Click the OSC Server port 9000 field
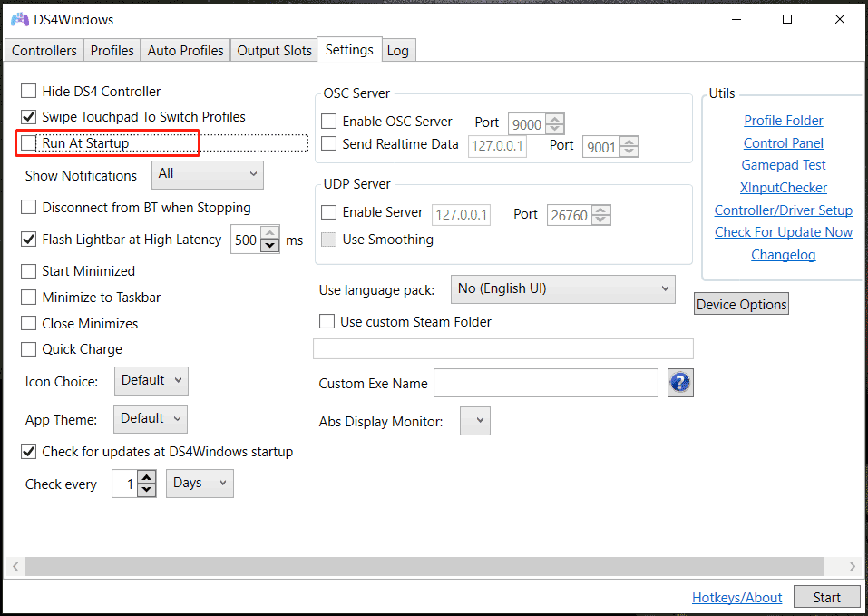The image size is (868, 616). [526, 124]
